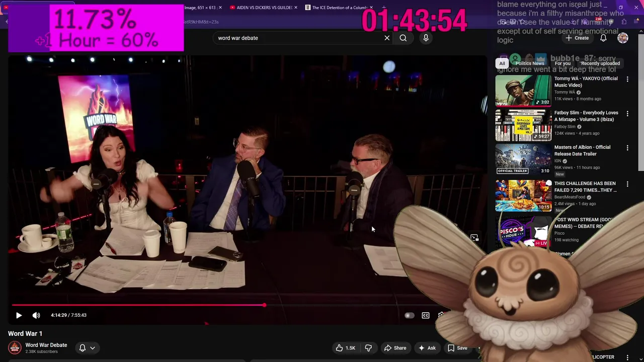
Task: Click the 'Word War 1' video title
Action: (x=25, y=333)
